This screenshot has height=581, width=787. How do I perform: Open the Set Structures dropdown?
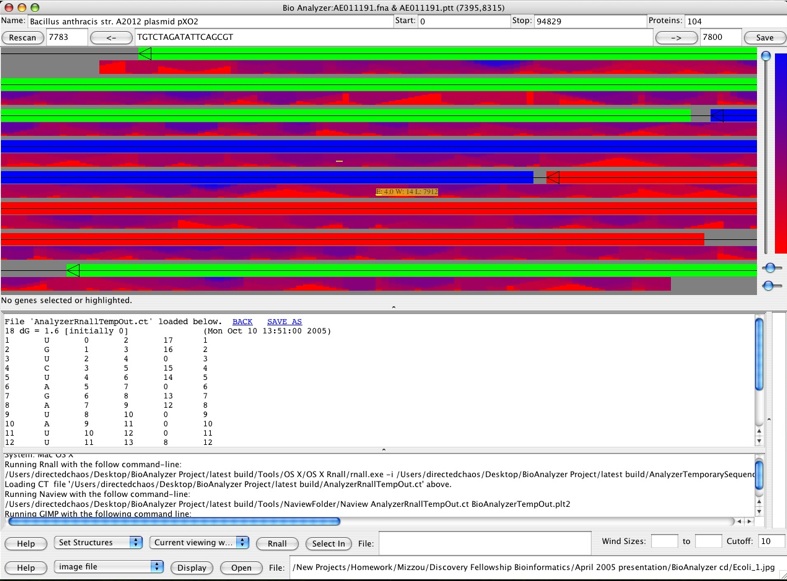click(98, 542)
